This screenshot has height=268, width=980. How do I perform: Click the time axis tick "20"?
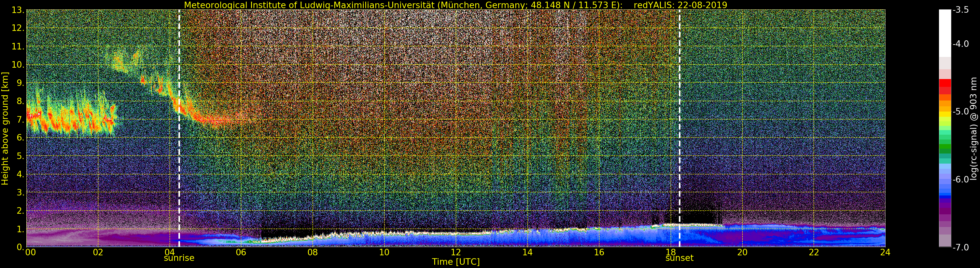coord(742,252)
